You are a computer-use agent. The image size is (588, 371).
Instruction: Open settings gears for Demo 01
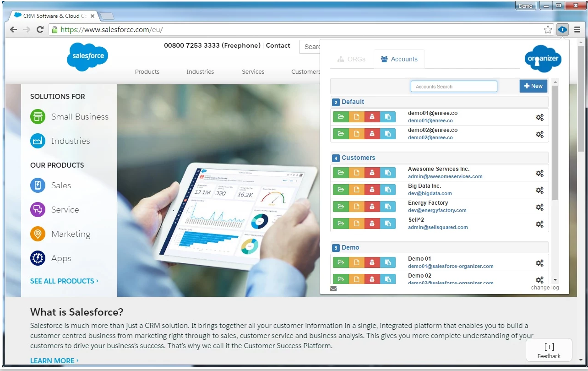[x=539, y=263]
